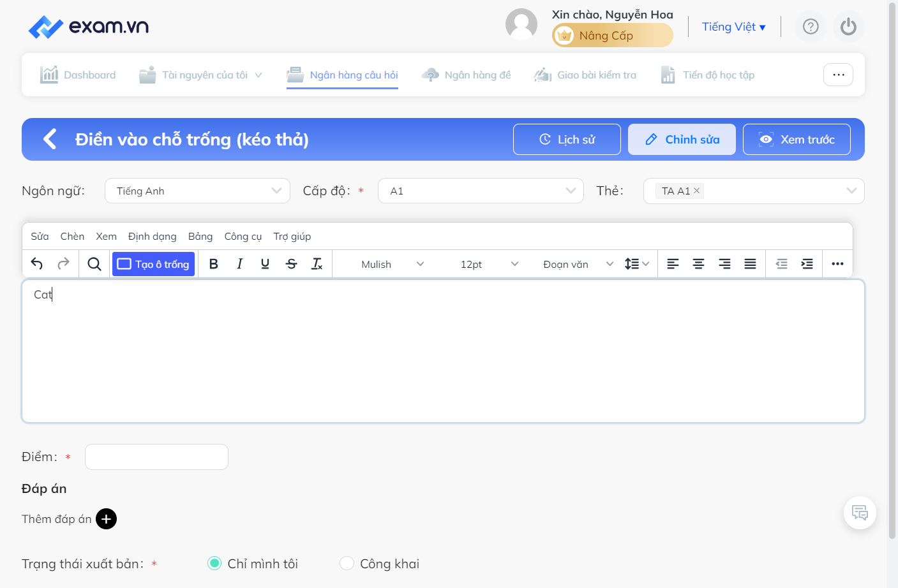Go to Ngân hàng câu hỏi tab

[x=342, y=75]
